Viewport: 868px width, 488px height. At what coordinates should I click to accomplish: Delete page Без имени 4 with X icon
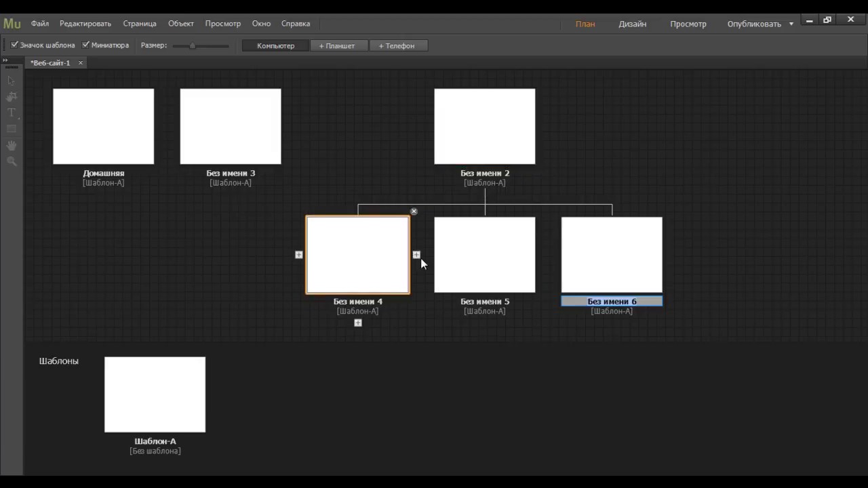(x=414, y=211)
